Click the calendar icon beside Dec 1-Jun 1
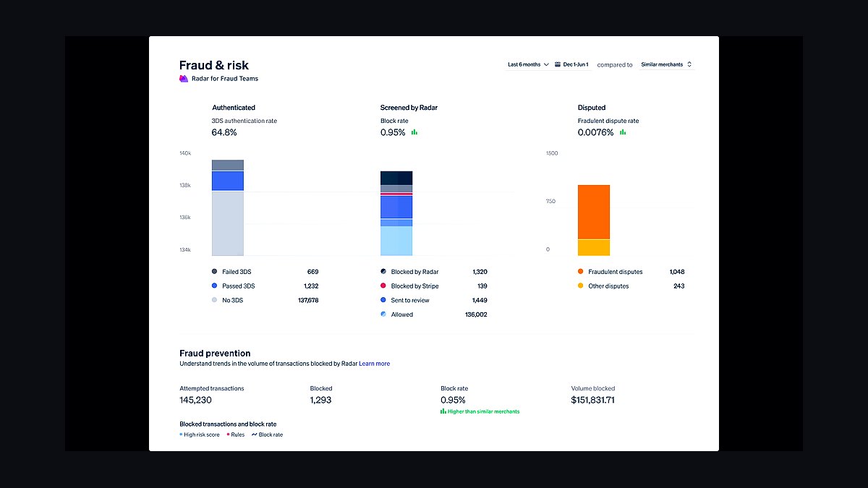868x488 pixels. coord(558,64)
